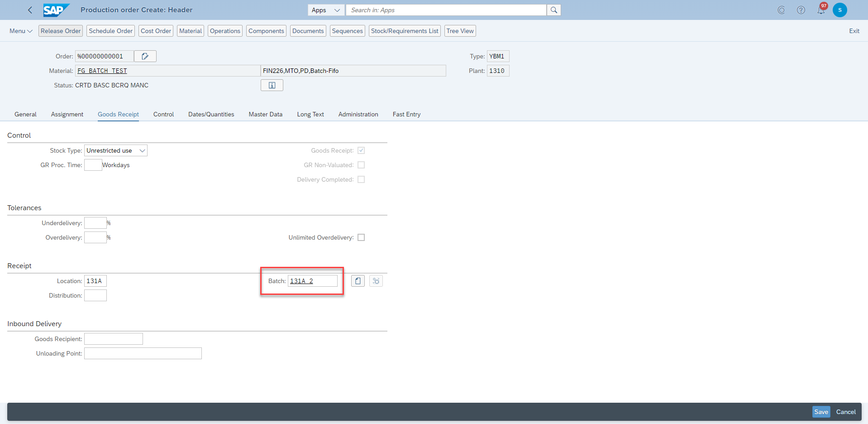
Task: Click the Unloading Point field
Action: (x=143, y=353)
